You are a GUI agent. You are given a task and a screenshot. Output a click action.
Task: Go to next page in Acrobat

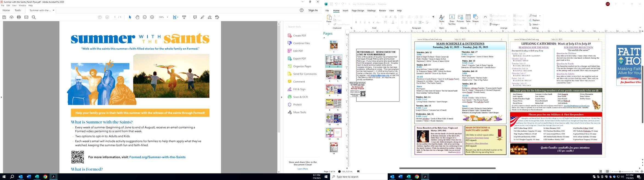coord(107,17)
